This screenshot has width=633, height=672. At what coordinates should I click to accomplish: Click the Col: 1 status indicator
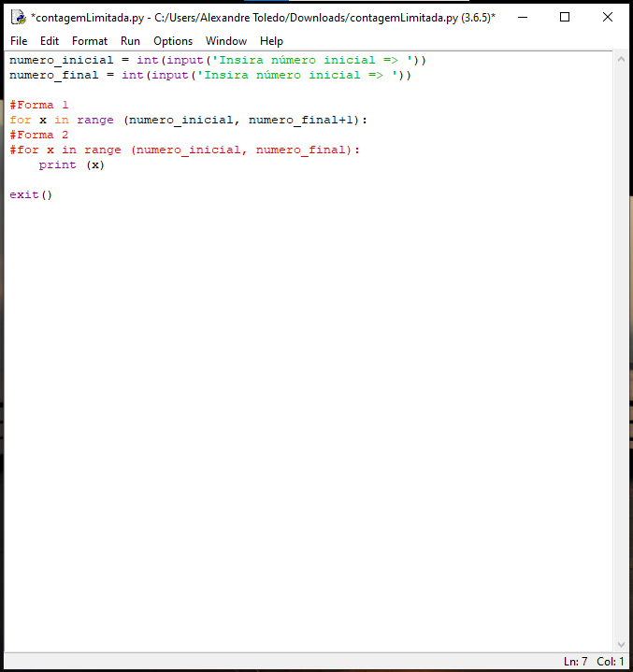[611, 662]
